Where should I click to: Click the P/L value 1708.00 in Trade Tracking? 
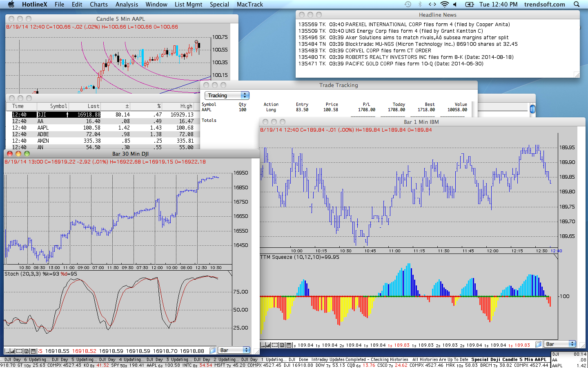pyautogui.click(x=367, y=110)
